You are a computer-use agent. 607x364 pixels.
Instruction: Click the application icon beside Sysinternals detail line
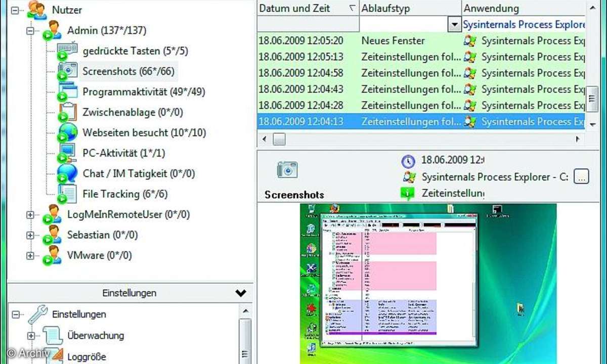(409, 177)
